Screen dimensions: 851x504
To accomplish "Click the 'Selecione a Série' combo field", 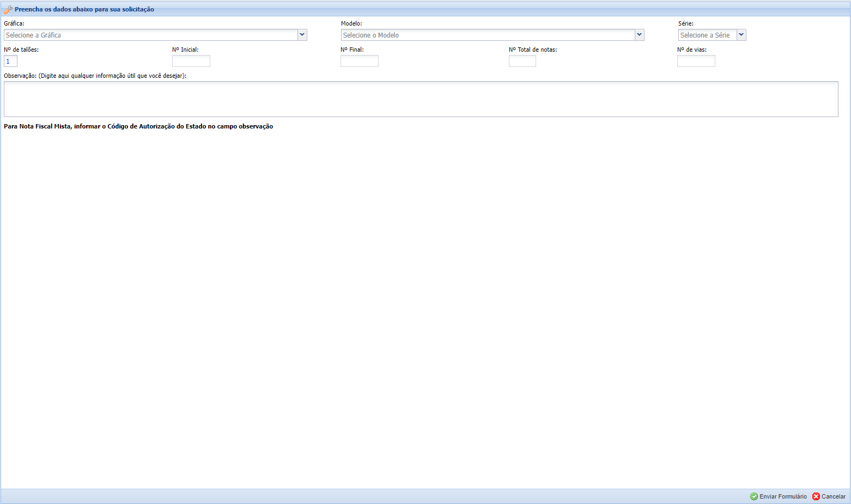I will (708, 35).
